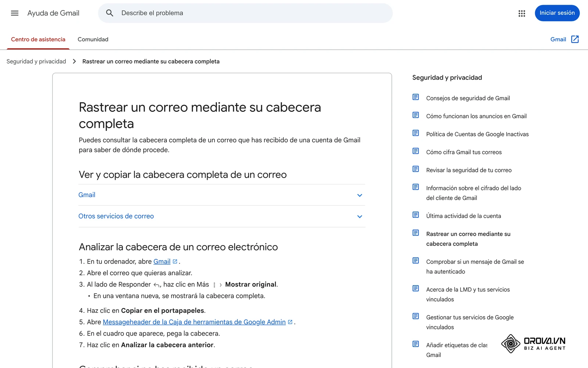Open Revisar la seguridad de tu correo
Image resolution: width=588 pixels, height=368 pixels.
tap(469, 170)
